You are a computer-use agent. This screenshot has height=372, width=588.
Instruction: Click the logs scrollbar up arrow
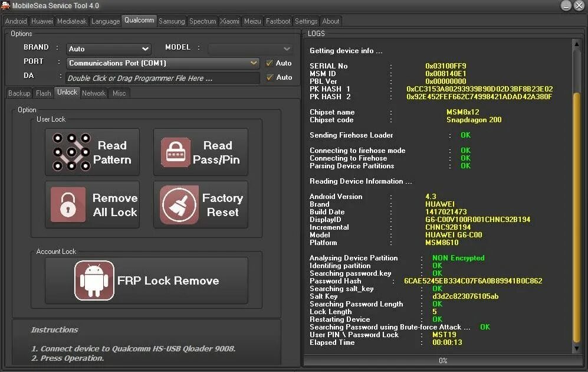tap(577, 44)
